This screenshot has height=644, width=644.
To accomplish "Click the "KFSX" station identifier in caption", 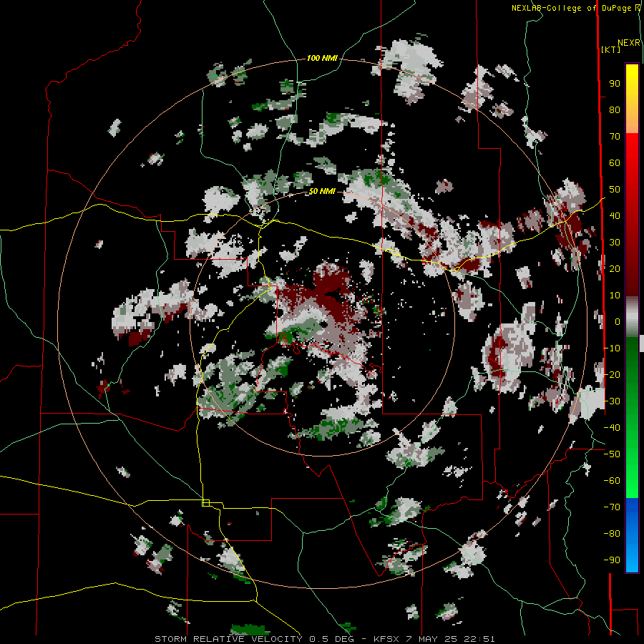I will pyautogui.click(x=386, y=639).
